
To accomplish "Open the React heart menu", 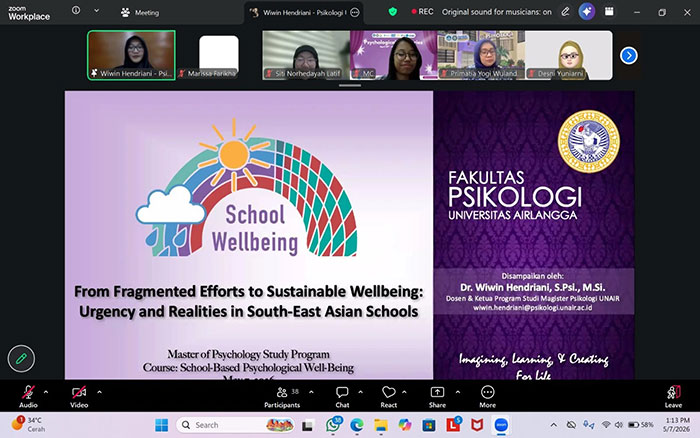I will click(389, 396).
